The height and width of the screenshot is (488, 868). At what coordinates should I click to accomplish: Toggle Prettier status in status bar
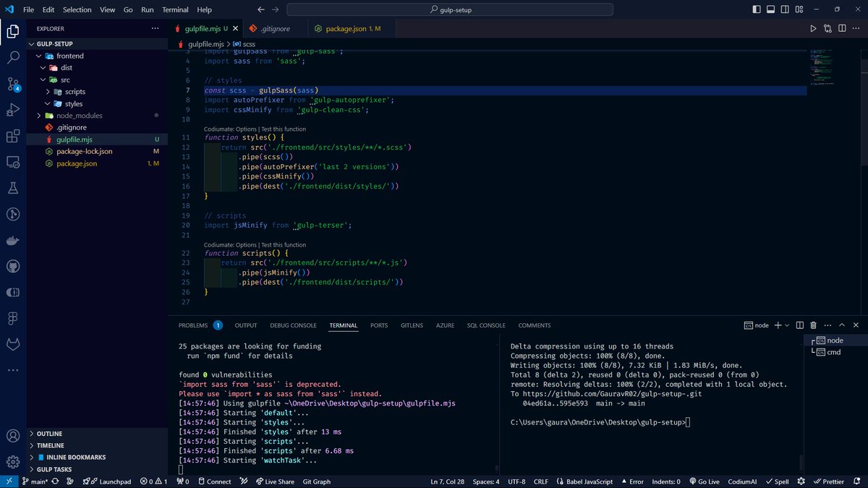coord(828,481)
